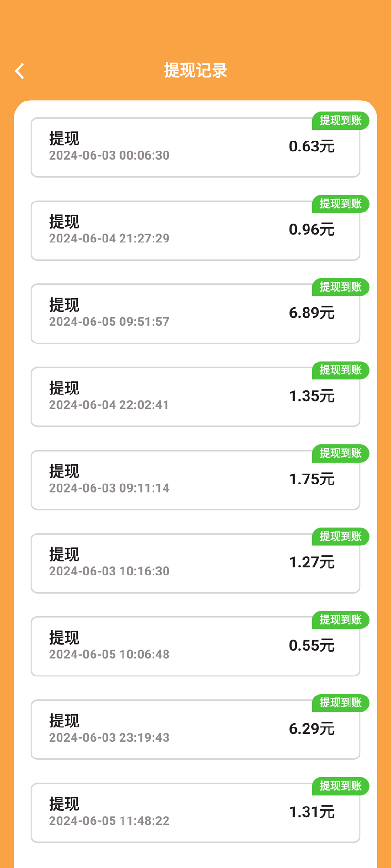Screen dimensions: 391x868
Task: Tap the back arrow icon
Action: click(x=20, y=71)
